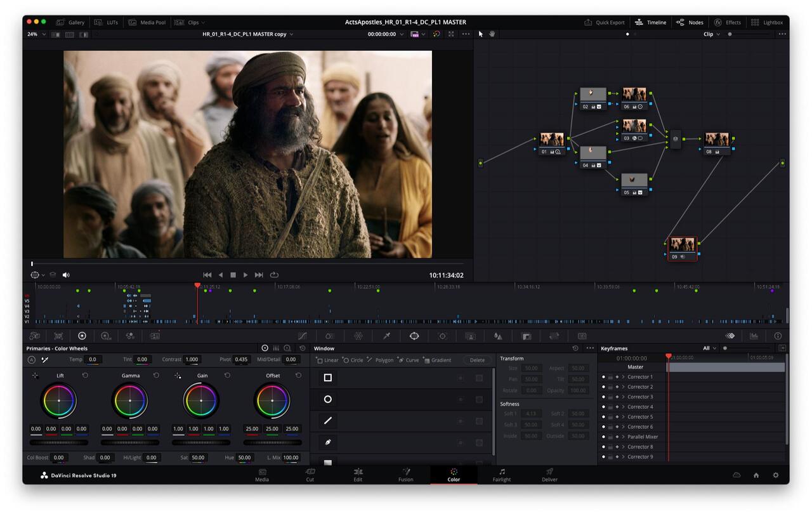This screenshot has height=514, width=812.
Task: Open the Key palette
Action: (526, 336)
